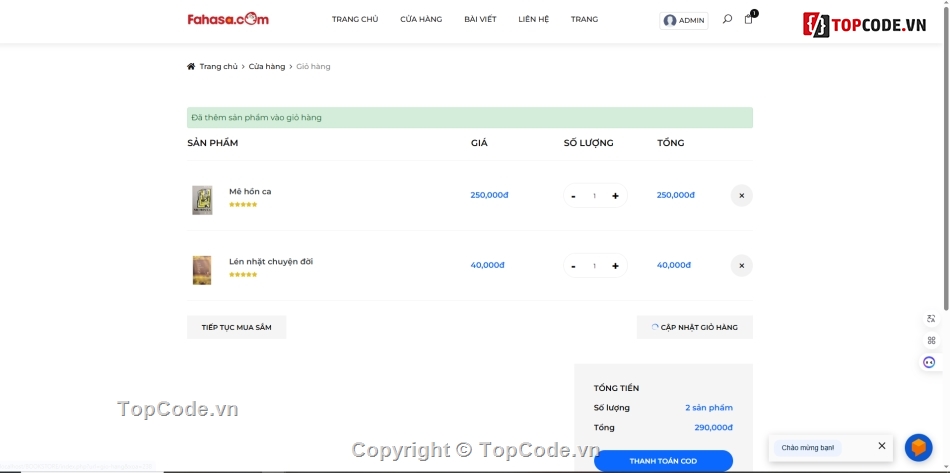
Task: Click the 250,000đ row total of Mê hồn ca
Action: click(x=676, y=196)
